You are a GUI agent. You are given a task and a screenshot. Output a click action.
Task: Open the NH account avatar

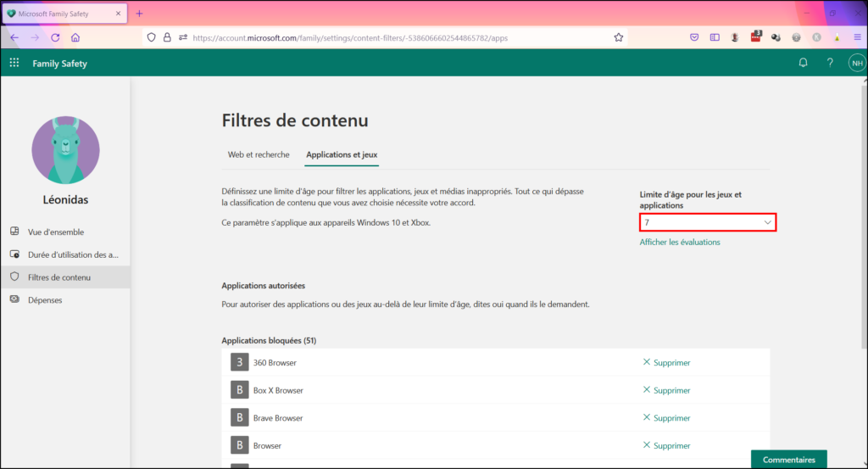click(x=857, y=63)
